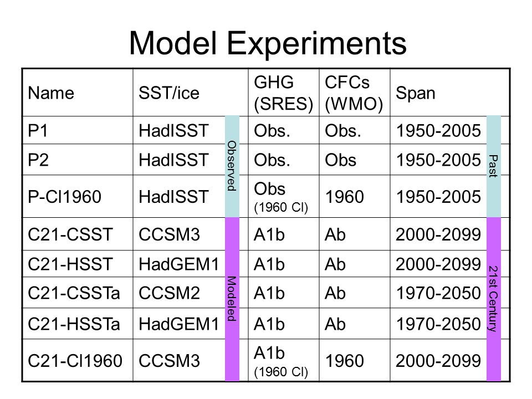Viewport: 532px width, 399px height.
Task: Click the CFCs (WMO) header cell
Action: [x=355, y=93]
